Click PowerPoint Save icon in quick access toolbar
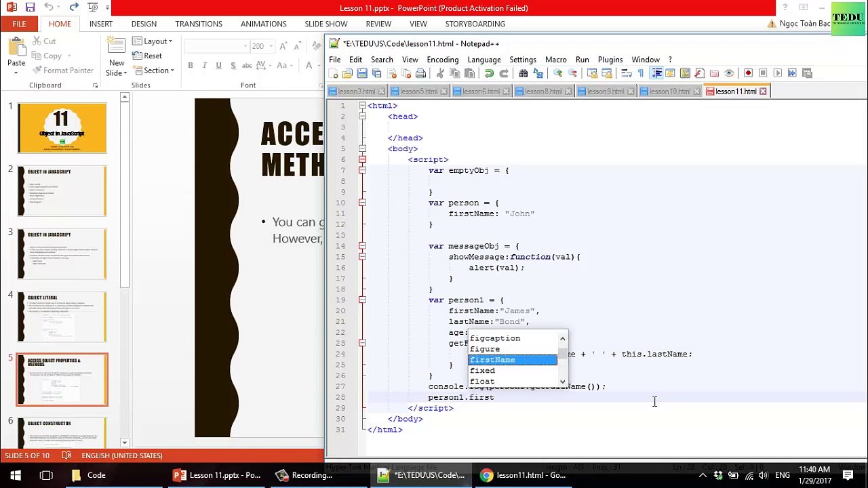Viewport: 868px width, 488px height. pos(30,7)
